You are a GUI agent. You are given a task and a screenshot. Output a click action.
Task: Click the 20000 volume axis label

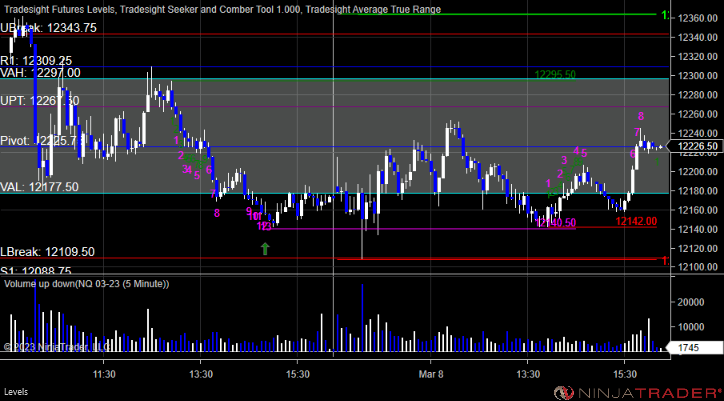click(x=691, y=302)
